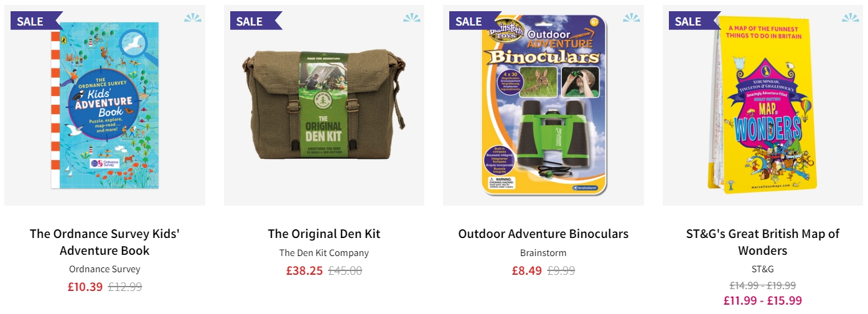Open Outdoor Adventure Binoculars title link
Viewport: 868px width, 314px height.
(543, 234)
